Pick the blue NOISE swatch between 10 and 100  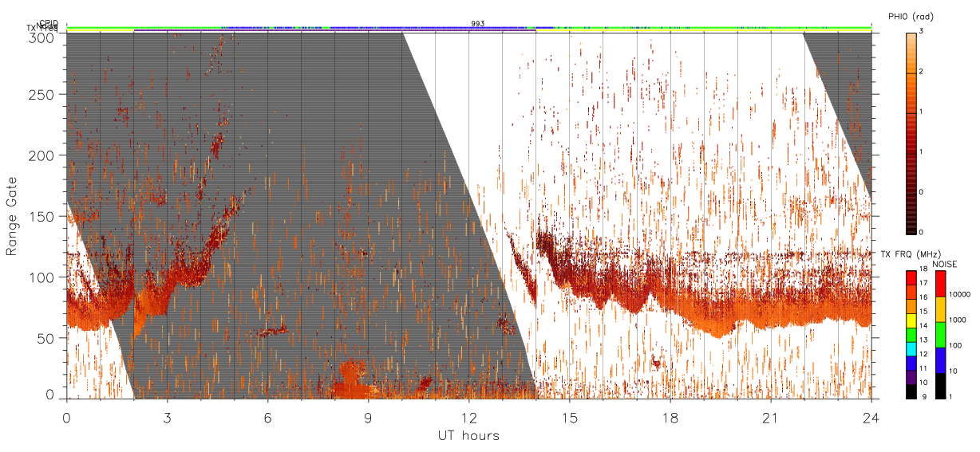click(941, 360)
